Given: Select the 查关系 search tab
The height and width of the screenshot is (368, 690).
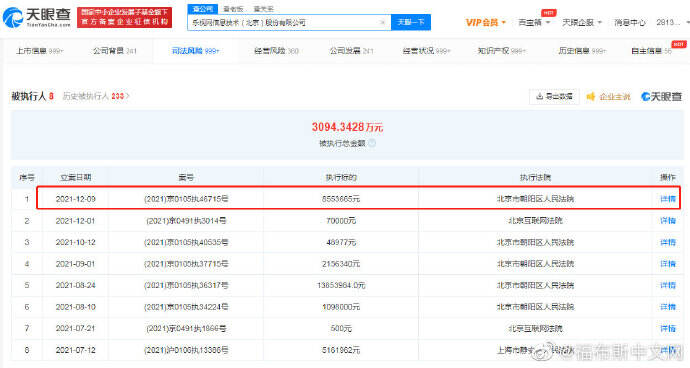Looking at the screenshot, I should coord(263,9).
